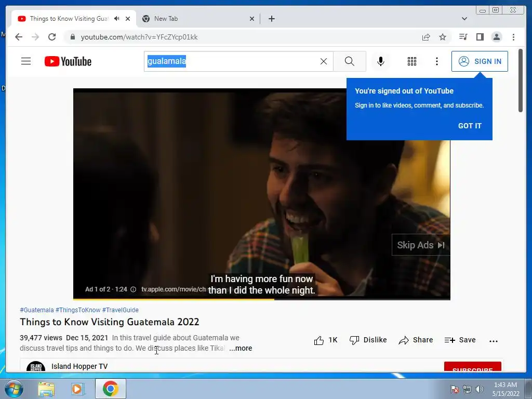
Task: Launch Windows Media Player from taskbar
Action: [78, 389]
